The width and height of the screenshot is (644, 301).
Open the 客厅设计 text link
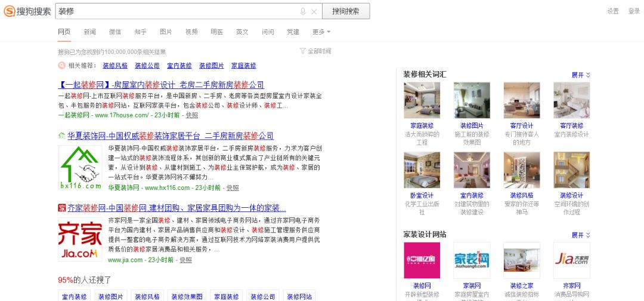(x=522, y=126)
